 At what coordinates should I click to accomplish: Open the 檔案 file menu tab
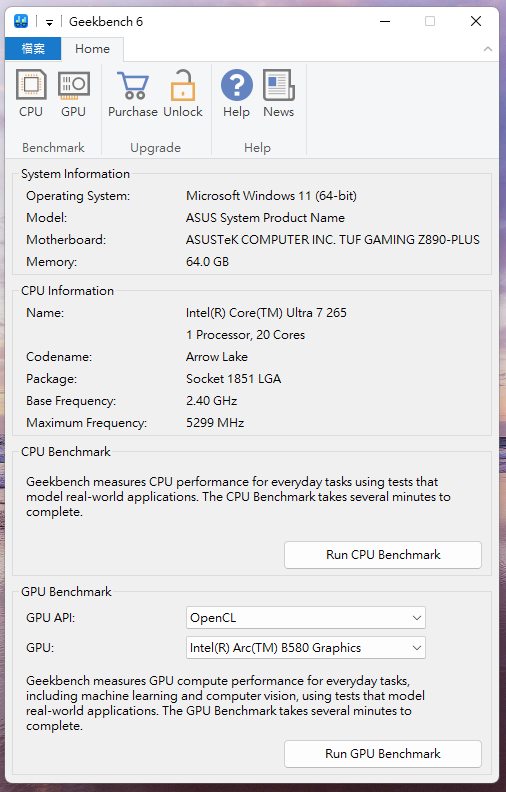33,49
